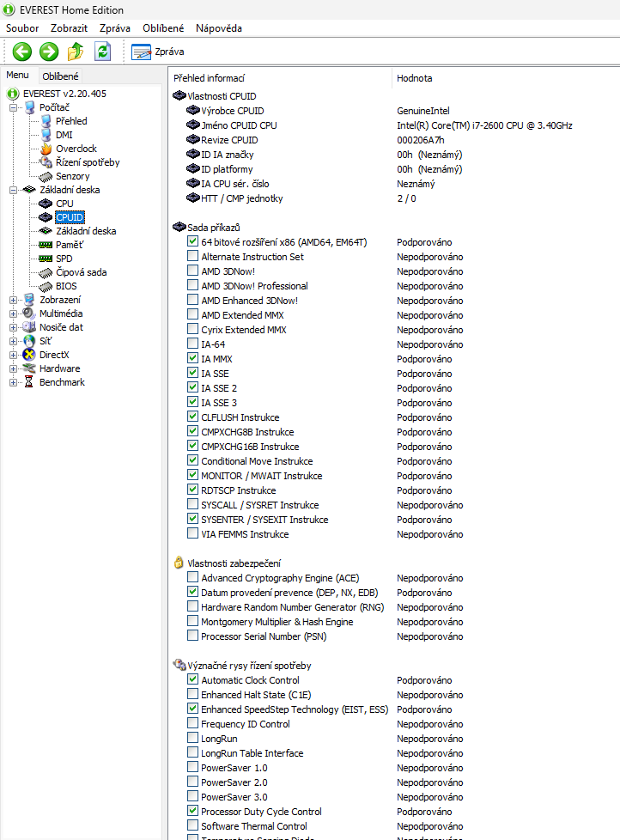Open the SPD memory icon

pyautogui.click(x=46, y=259)
